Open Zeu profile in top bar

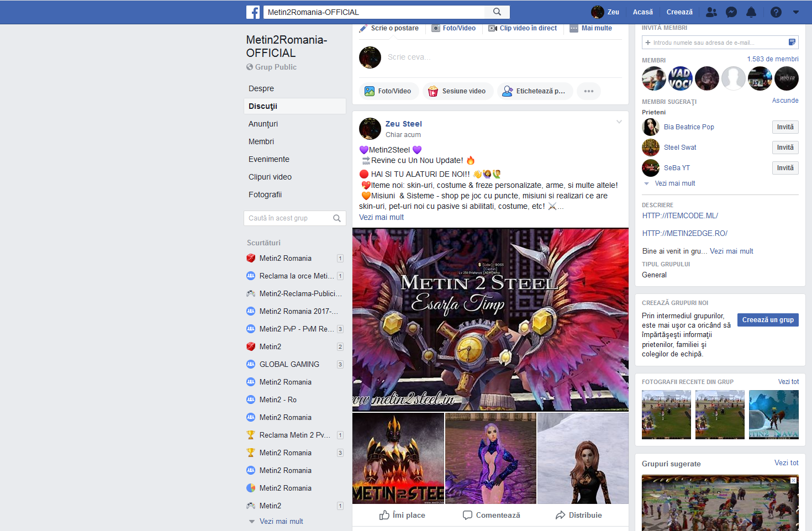tap(605, 12)
